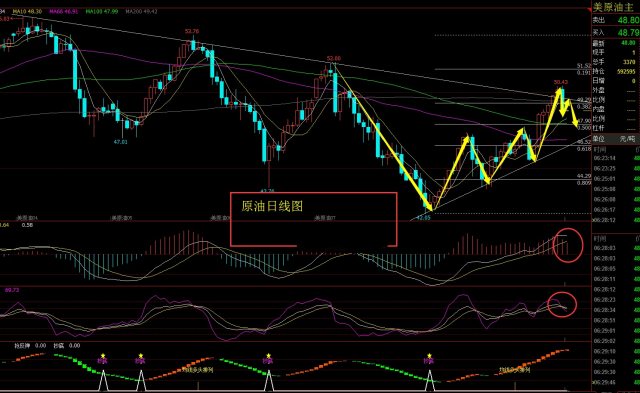Select the 0.618 Fibonacci retracement level line
The height and width of the screenshot is (393, 640).
pos(513,146)
